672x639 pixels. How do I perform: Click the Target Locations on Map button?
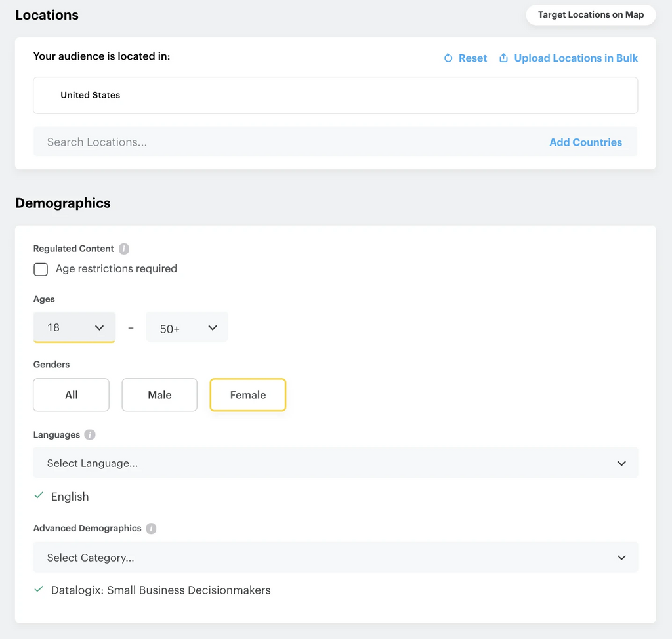point(591,15)
